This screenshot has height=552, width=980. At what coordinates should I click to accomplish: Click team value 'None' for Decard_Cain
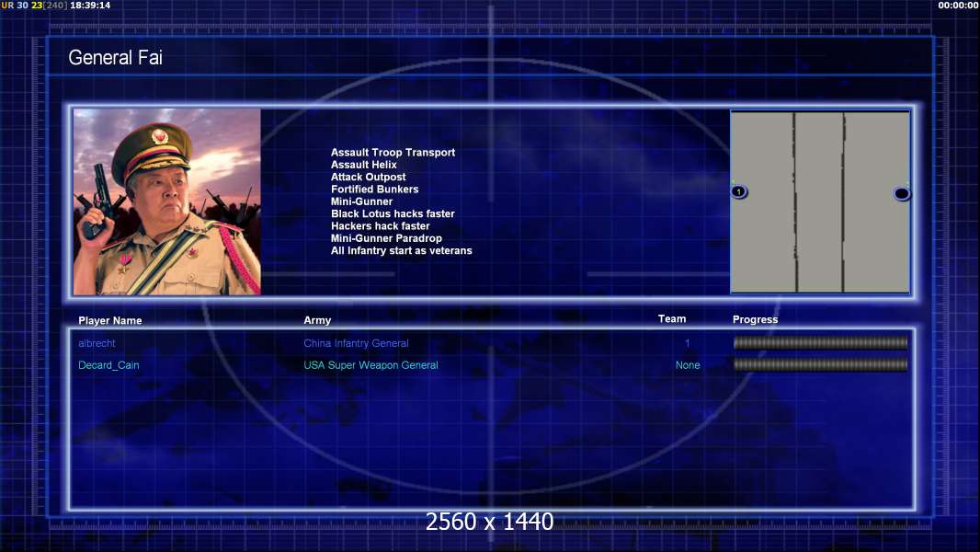click(688, 365)
